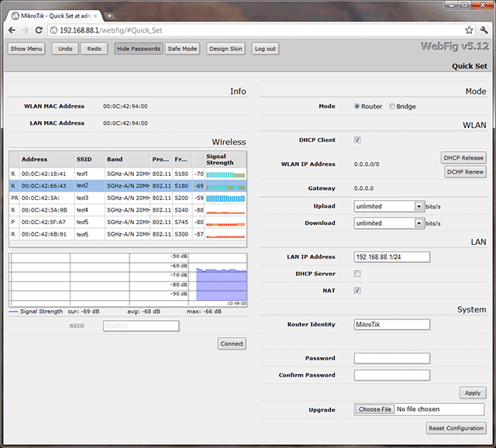The image size is (496, 448).
Task: Click the Confirm Password field
Action: coord(392,375)
